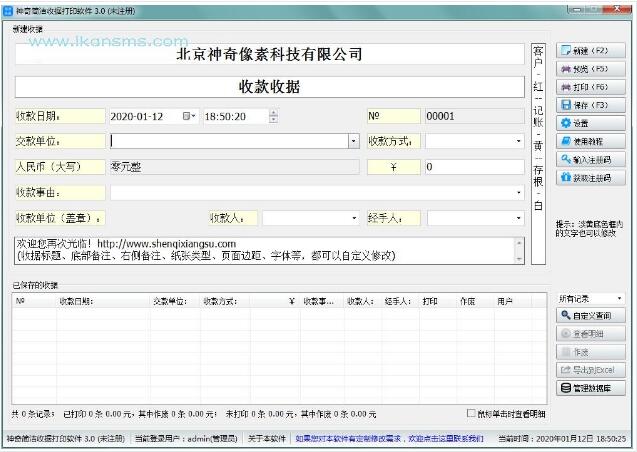This screenshot has width=637, height=452.
Task: Click the table's 作废 column header
Action: [476, 301]
